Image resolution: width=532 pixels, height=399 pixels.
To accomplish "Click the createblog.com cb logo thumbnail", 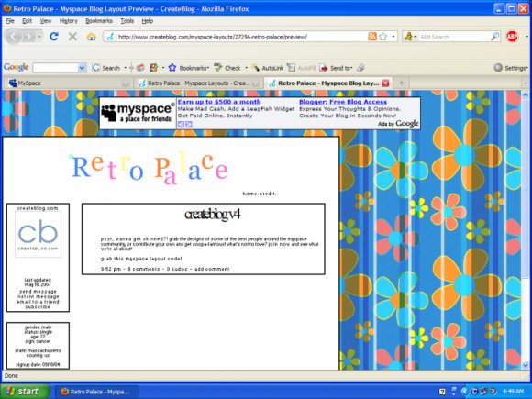I will click(x=38, y=234).
